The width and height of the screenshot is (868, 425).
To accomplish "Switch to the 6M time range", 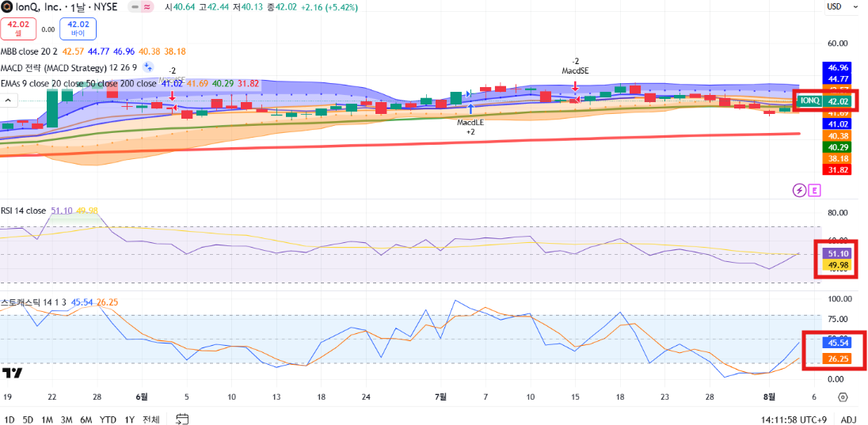I will click(86, 419).
